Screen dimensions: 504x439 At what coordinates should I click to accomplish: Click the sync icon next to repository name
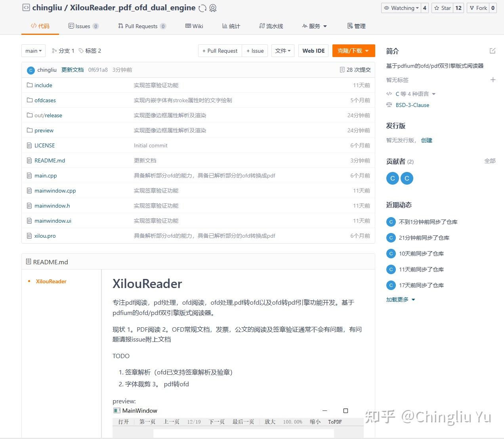(x=202, y=8)
